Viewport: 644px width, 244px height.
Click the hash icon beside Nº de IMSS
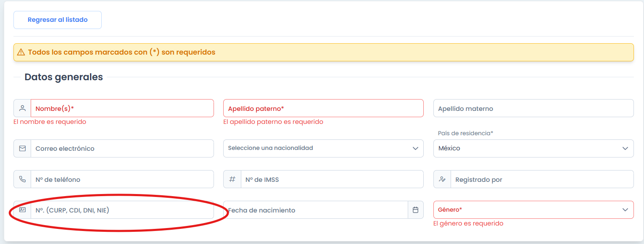[x=232, y=179]
